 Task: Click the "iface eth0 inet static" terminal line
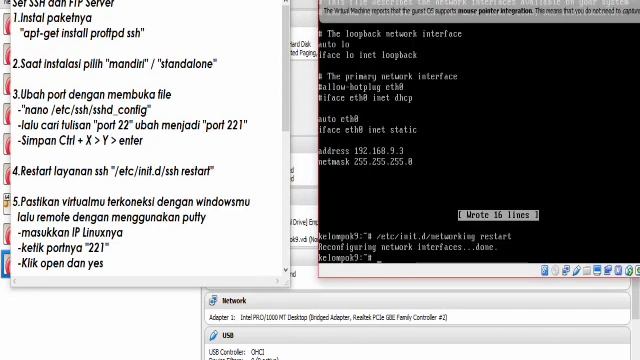tap(367, 130)
